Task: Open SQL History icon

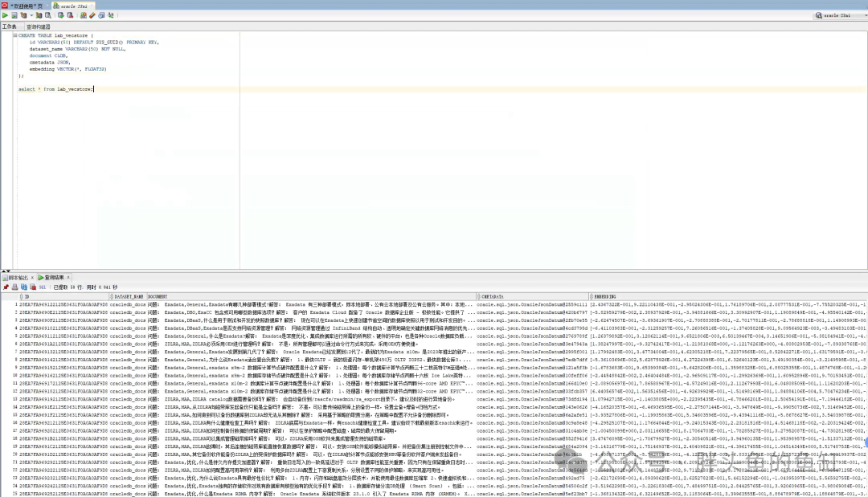Action: tap(101, 15)
